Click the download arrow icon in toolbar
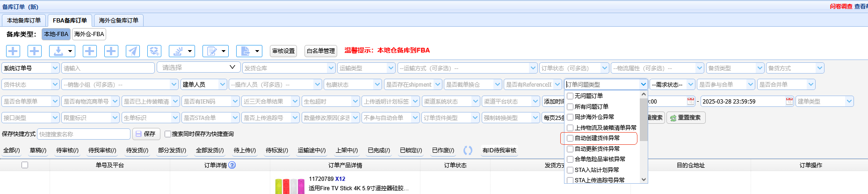 point(58,51)
